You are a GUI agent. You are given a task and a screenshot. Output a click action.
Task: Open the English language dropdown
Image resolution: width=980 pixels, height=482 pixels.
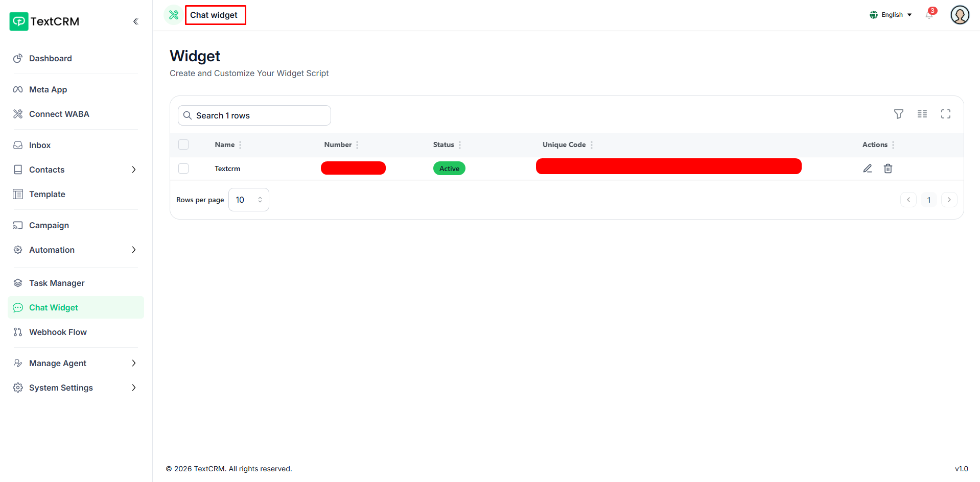click(891, 15)
